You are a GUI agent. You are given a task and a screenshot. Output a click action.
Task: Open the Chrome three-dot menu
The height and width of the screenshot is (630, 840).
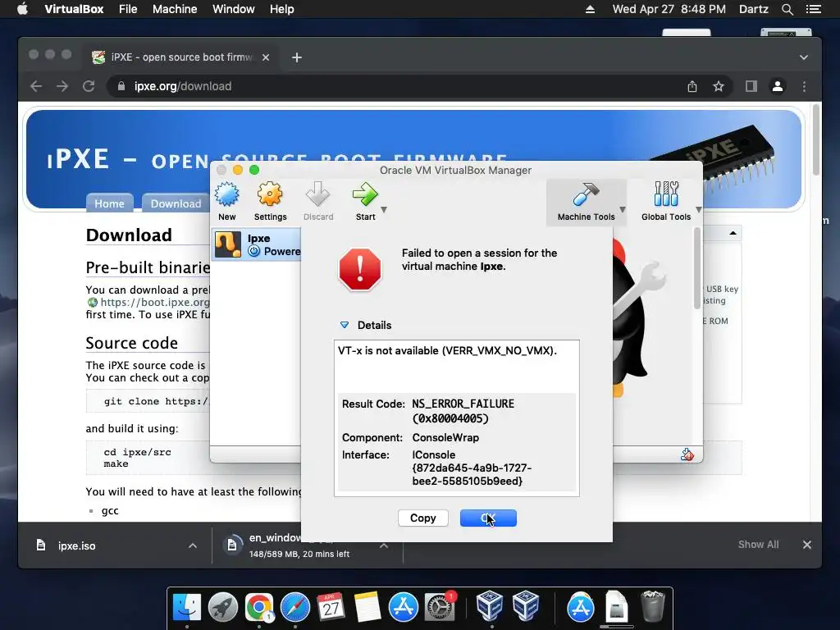(x=804, y=86)
